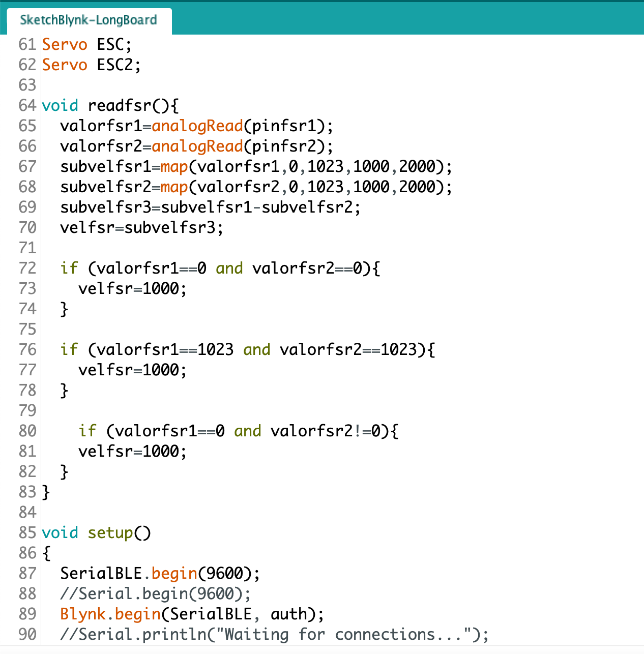Click 'SerialBLE.begin(9600);' on line 87

click(x=160, y=574)
